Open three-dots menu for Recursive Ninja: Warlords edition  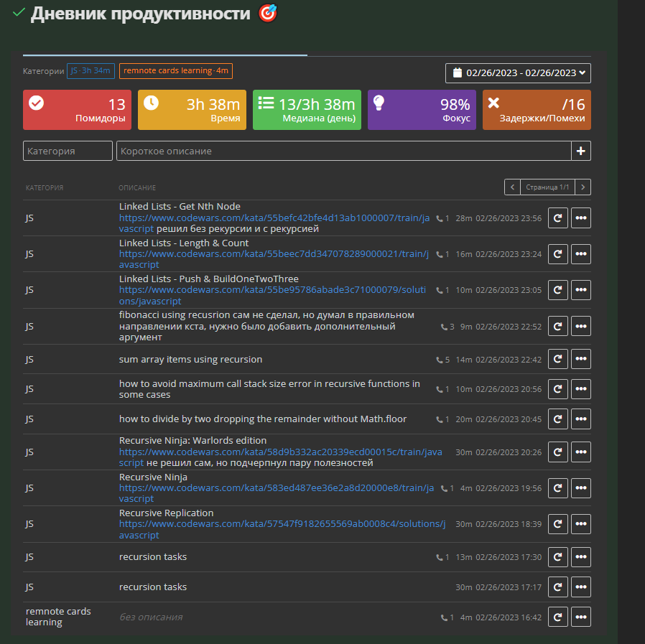[581, 452]
